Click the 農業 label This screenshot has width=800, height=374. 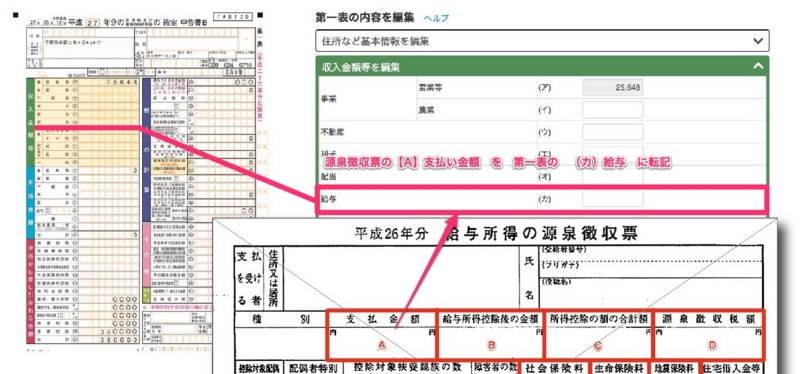(428, 110)
